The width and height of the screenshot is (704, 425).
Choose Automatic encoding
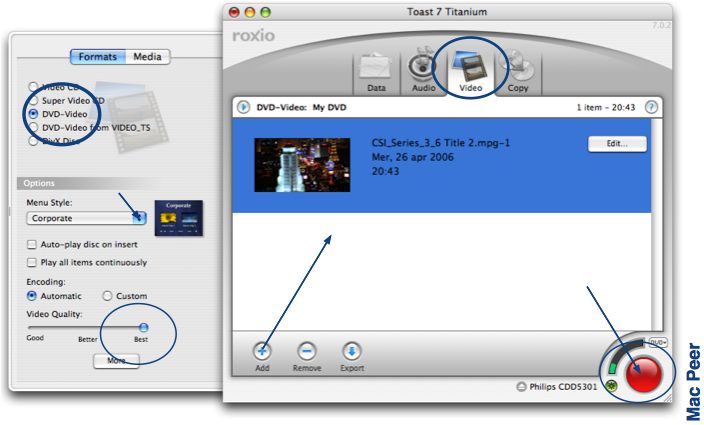[x=31, y=296]
